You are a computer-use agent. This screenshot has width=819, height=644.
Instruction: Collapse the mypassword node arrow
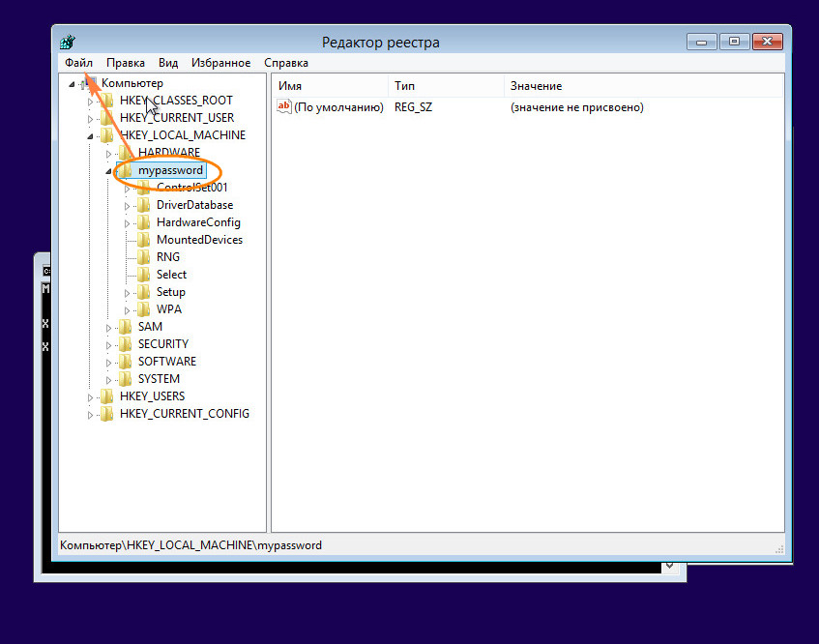point(108,171)
